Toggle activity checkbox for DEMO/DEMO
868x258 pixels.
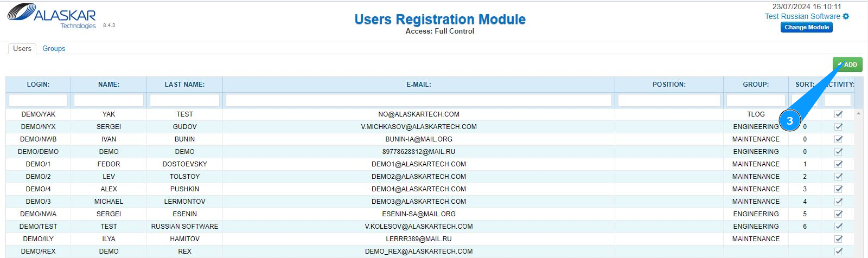tap(839, 151)
